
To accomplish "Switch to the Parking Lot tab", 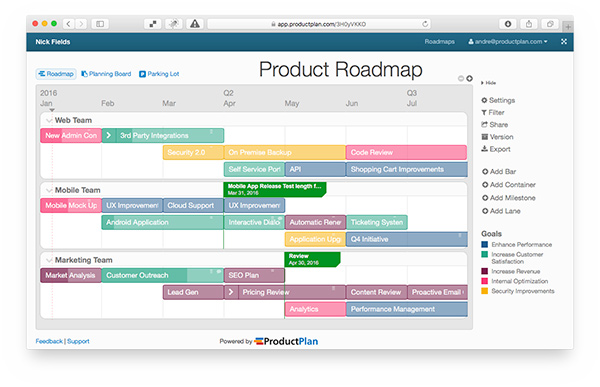I will pos(159,74).
